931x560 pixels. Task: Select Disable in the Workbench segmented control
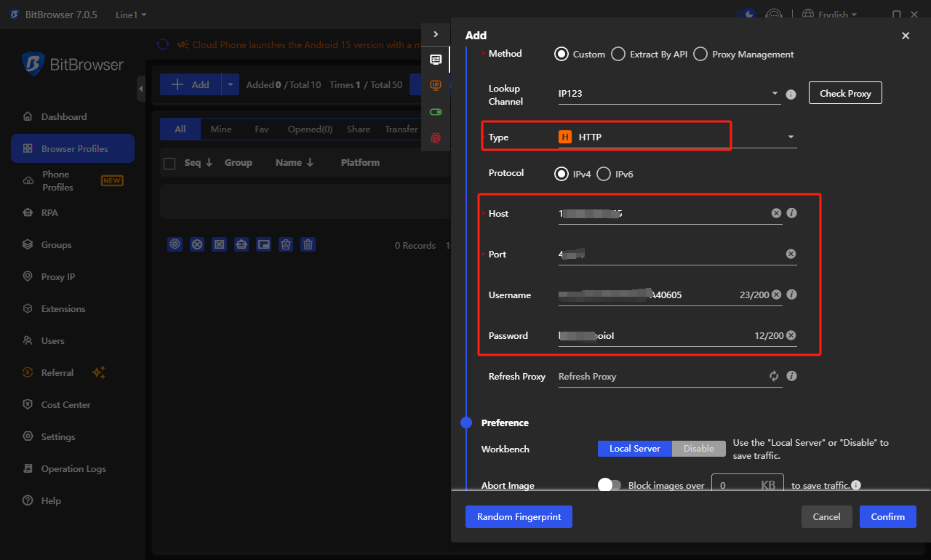coord(698,449)
